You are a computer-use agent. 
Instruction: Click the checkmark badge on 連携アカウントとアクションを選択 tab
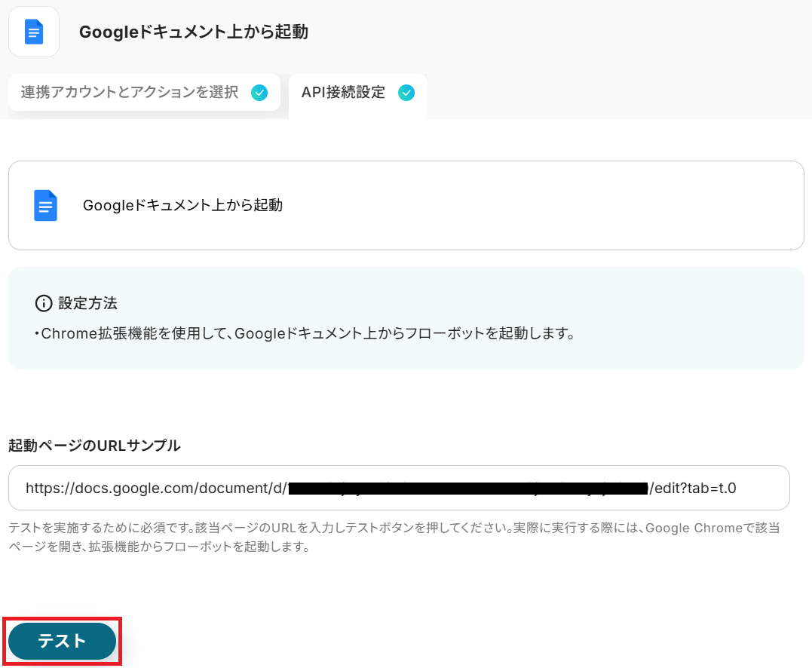point(259,93)
